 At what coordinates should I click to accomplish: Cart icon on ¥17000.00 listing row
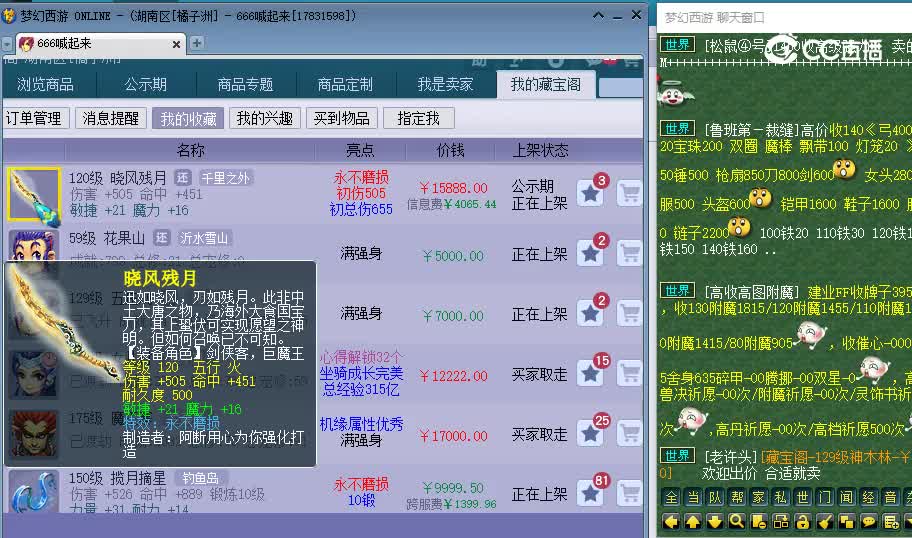tap(629, 433)
